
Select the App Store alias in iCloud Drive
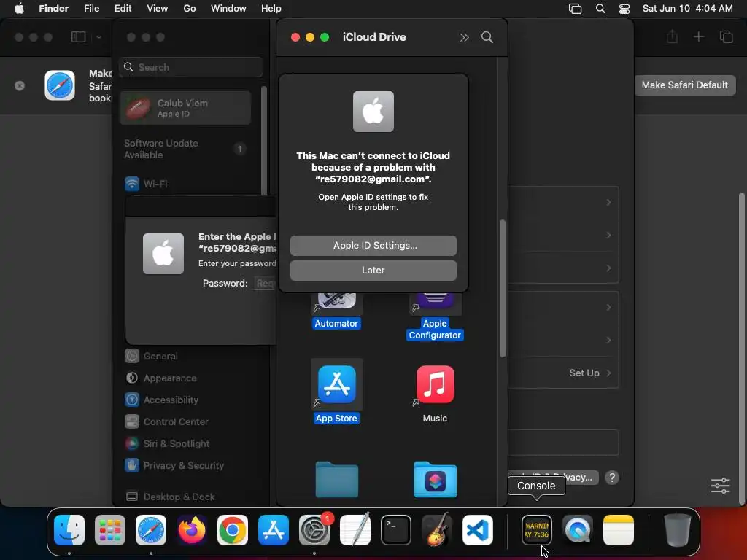point(336,392)
